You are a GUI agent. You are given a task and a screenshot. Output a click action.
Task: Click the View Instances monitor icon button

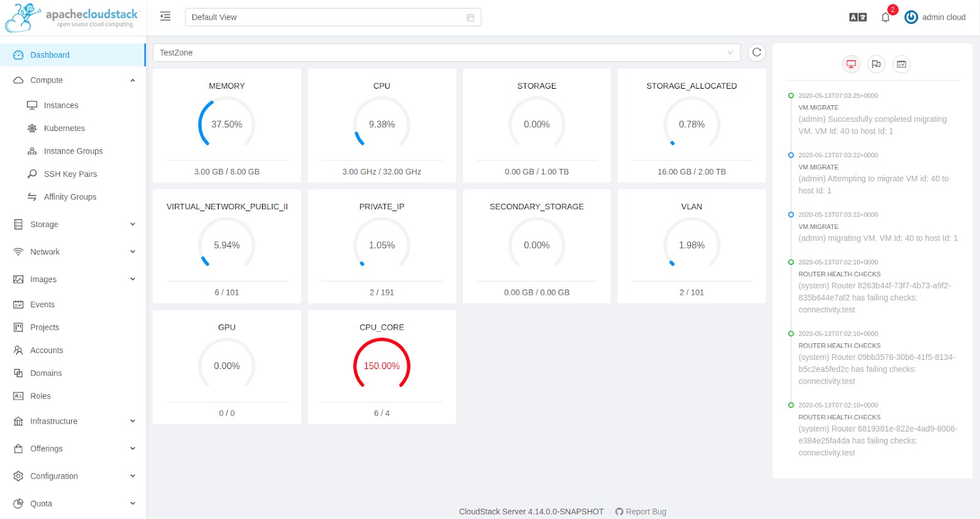click(x=851, y=64)
